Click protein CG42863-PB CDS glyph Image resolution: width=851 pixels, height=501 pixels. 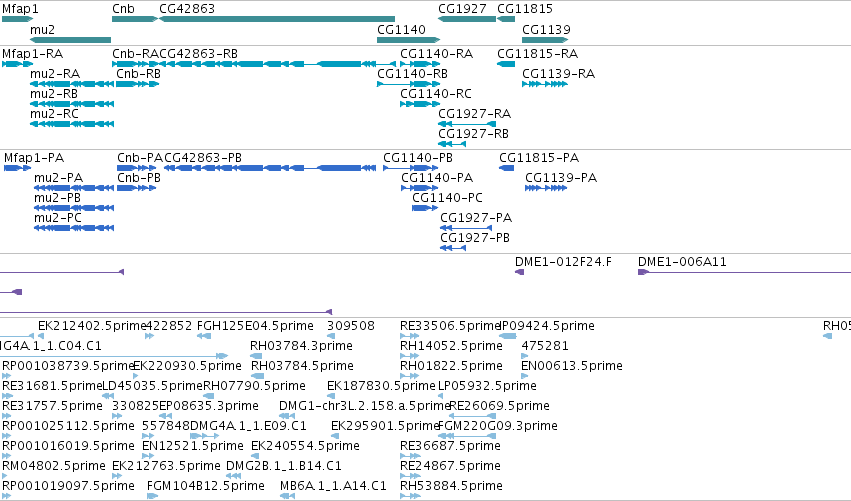270,168
